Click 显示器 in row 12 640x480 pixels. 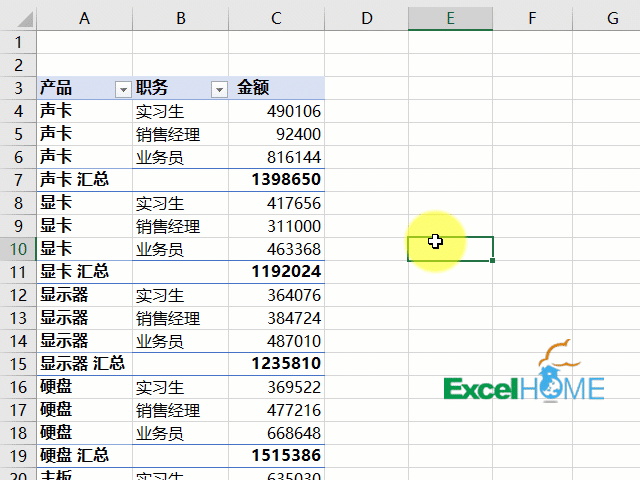tap(64, 295)
